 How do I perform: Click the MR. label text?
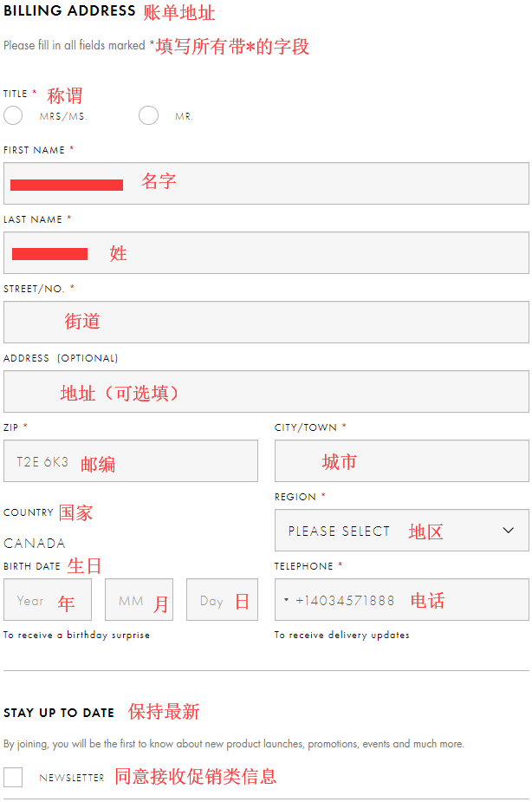[184, 117]
